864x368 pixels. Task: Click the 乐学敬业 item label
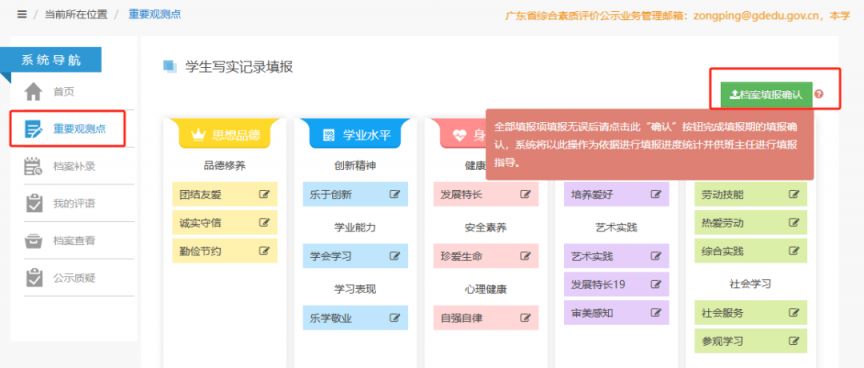(x=331, y=318)
